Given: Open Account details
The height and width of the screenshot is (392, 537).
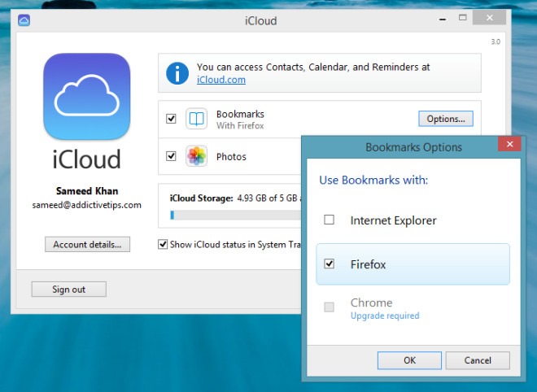Looking at the screenshot, I should tap(87, 245).
